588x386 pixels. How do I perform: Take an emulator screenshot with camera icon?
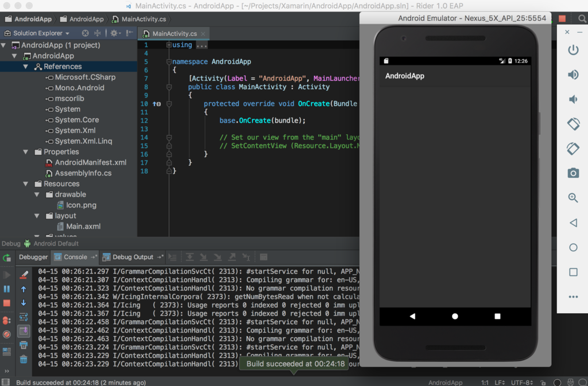click(x=573, y=173)
